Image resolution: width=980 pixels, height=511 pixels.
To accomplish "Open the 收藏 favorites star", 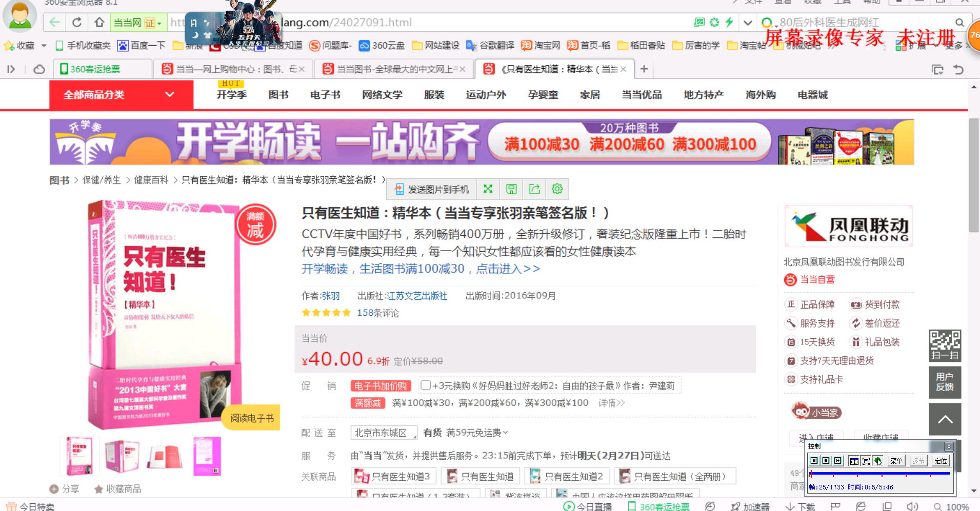I will tap(9, 46).
